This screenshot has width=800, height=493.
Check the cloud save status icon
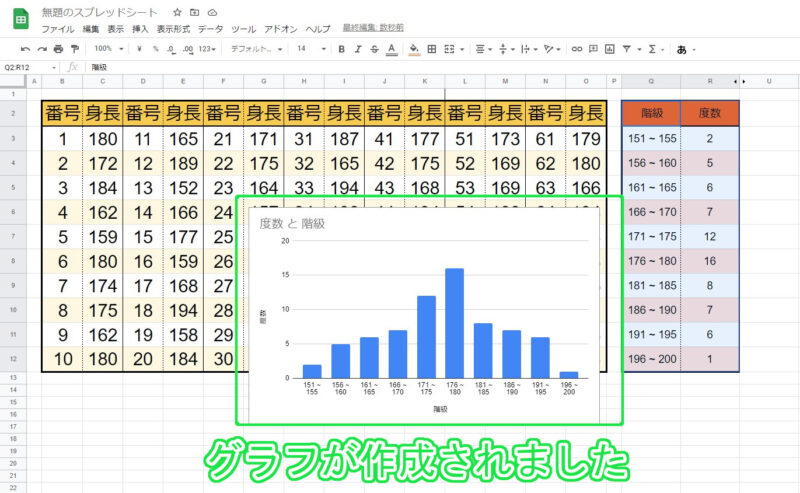(x=213, y=12)
